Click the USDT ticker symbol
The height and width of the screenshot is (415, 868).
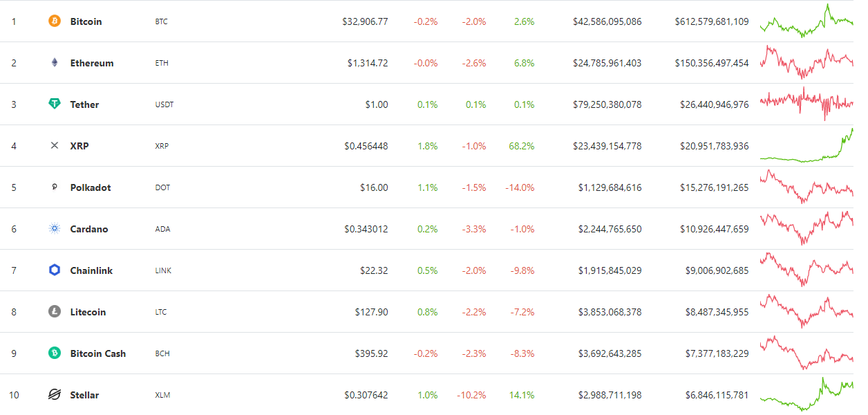[164, 104]
